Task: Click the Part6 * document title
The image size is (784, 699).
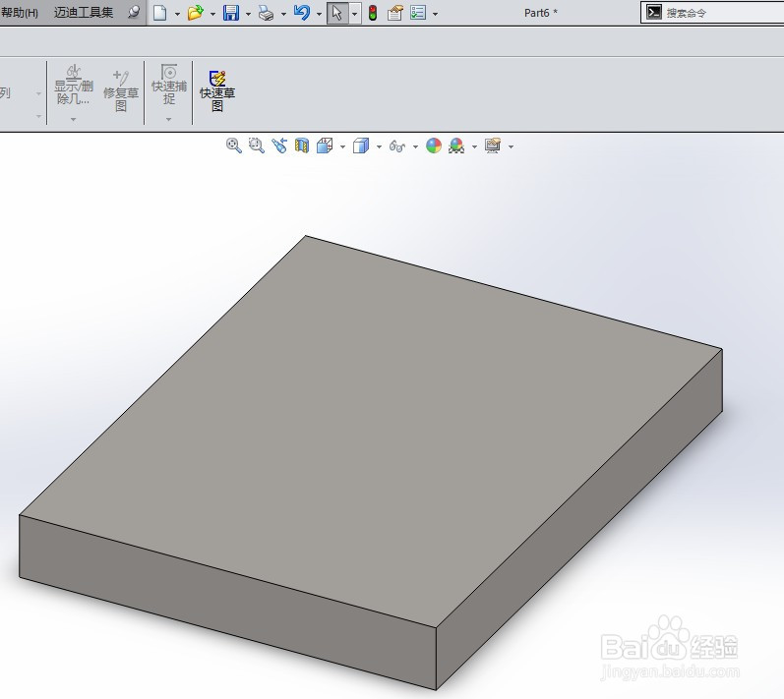Action: point(540,13)
